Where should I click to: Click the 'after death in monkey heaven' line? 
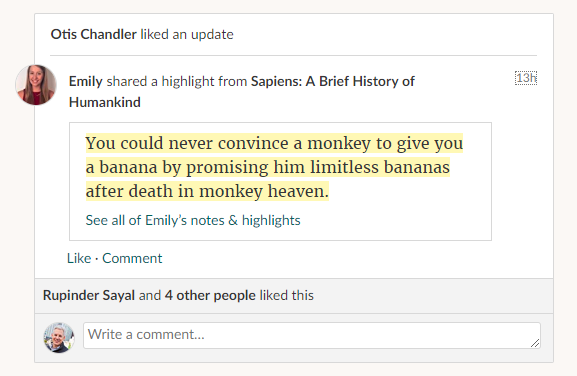pyautogui.click(x=207, y=191)
